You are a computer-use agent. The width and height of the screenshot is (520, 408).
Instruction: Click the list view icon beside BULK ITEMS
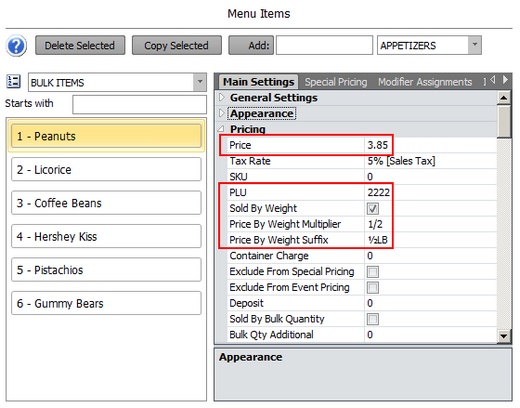click(x=14, y=81)
